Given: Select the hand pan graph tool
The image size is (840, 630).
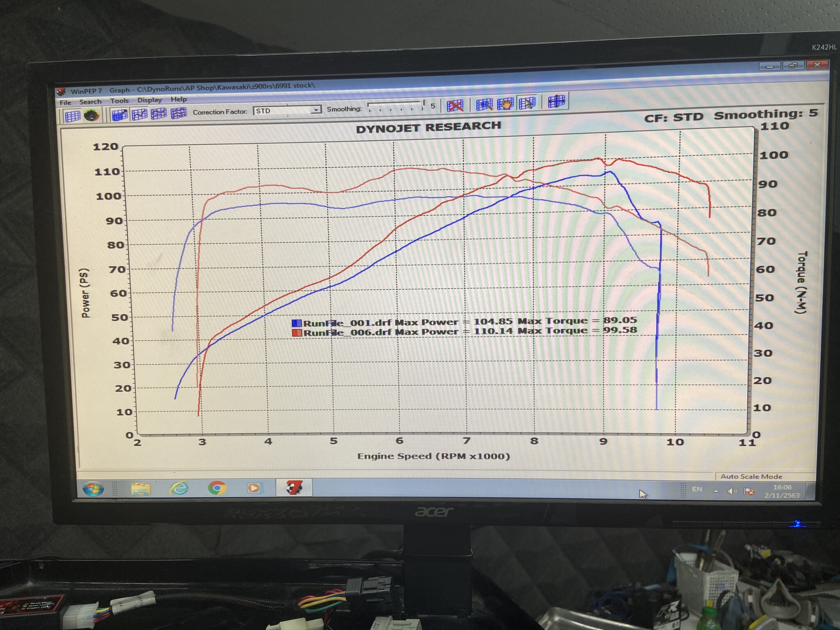Looking at the screenshot, I should [505, 104].
